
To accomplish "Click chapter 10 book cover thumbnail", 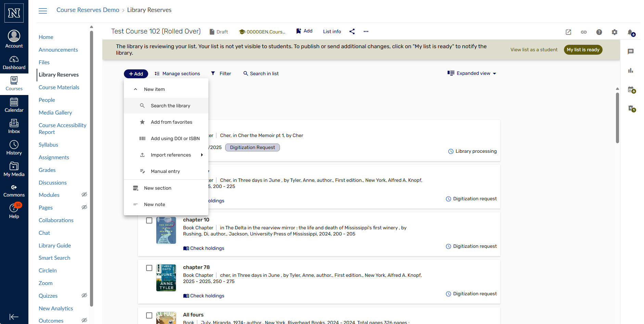I will pyautogui.click(x=166, y=230).
